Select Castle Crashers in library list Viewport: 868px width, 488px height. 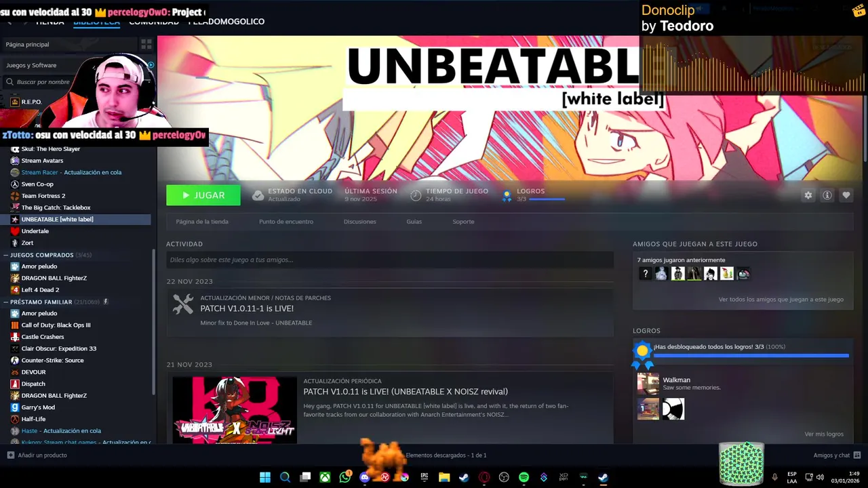coord(43,337)
